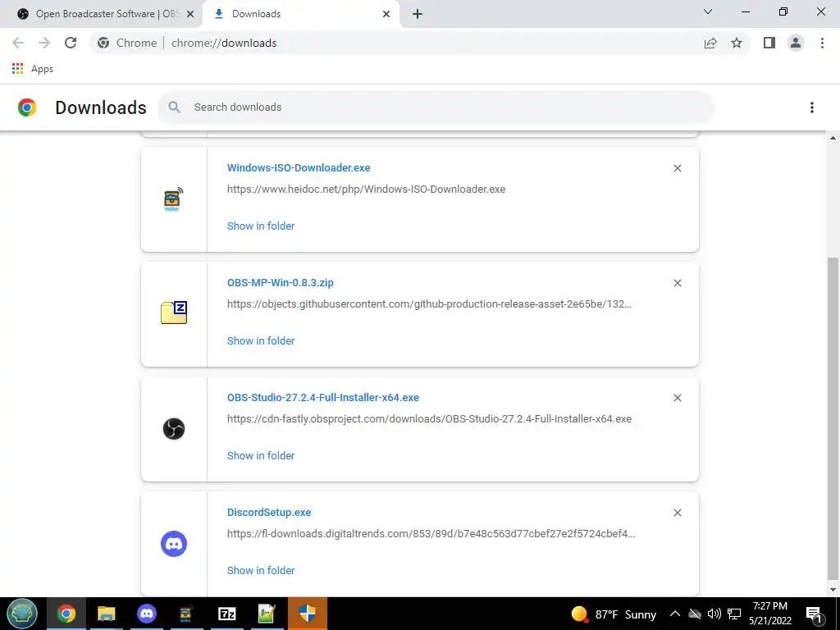Open the Chrome side panel
Viewport: 840px width, 630px height.
coord(769,43)
